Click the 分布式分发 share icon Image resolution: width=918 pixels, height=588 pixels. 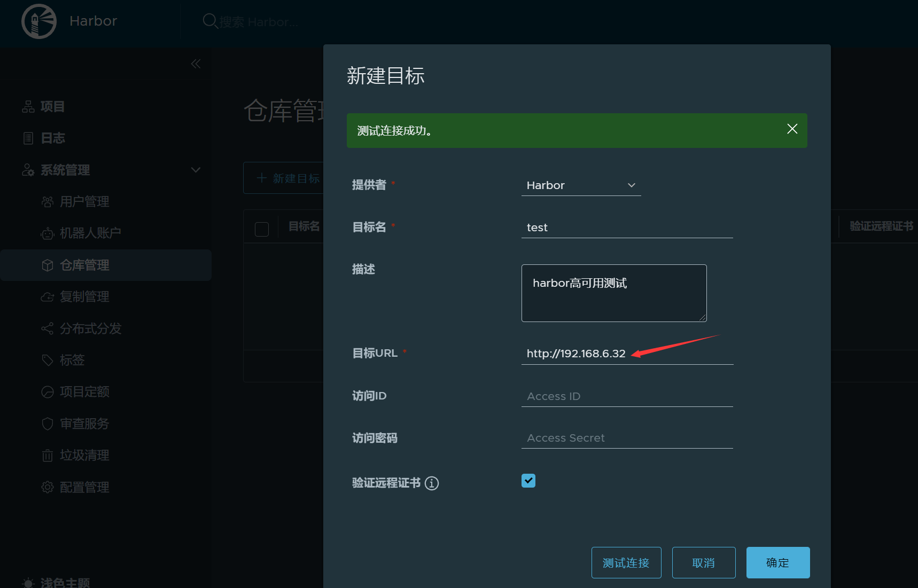[48, 328]
